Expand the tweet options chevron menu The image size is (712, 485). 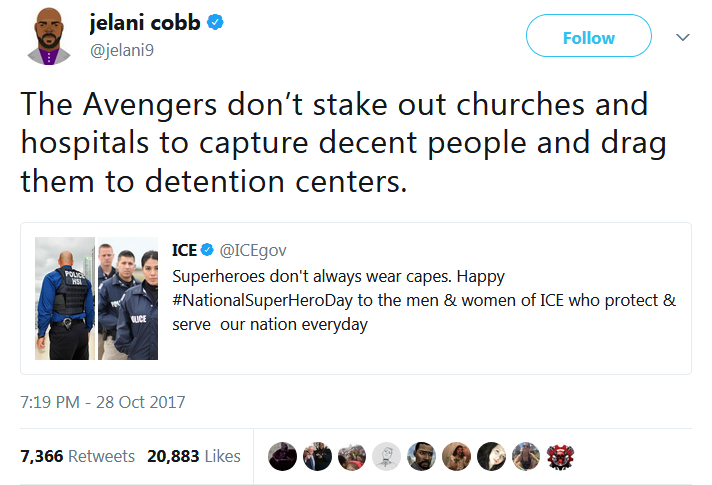coord(683,37)
